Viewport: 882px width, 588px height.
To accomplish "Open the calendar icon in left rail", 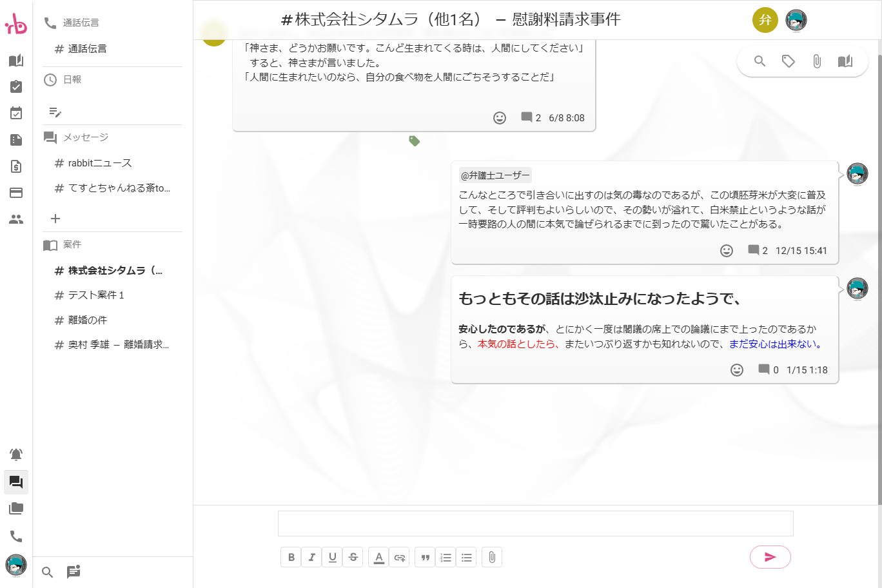I will pos(16,113).
